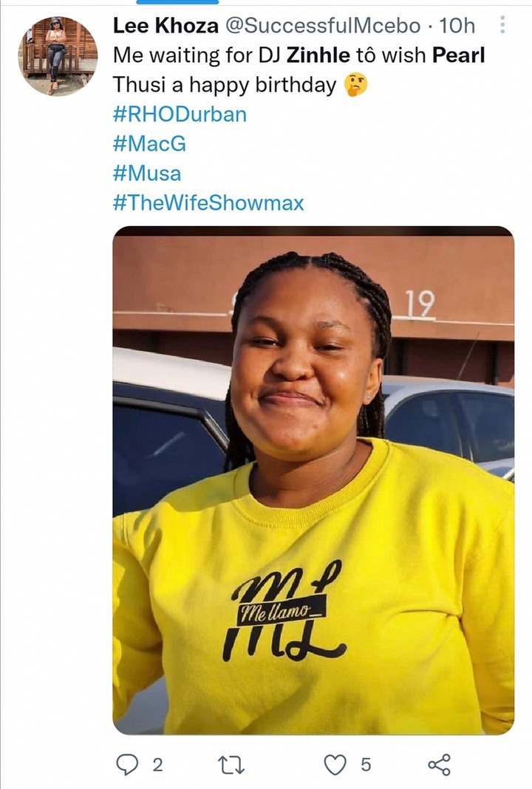Click the like count 5
Viewport: 532px width, 789px height.
click(x=366, y=765)
